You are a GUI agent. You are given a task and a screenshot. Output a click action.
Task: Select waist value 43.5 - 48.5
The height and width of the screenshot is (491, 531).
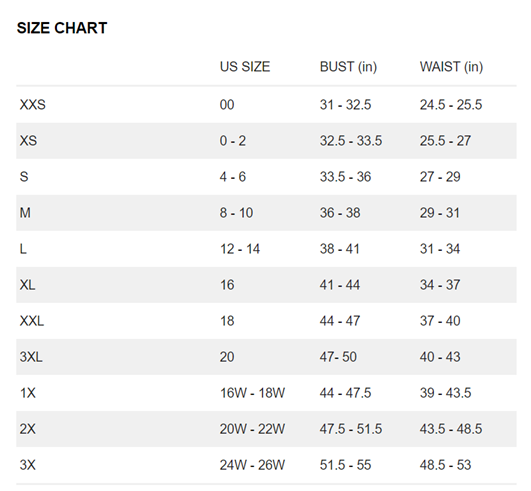tap(451, 429)
